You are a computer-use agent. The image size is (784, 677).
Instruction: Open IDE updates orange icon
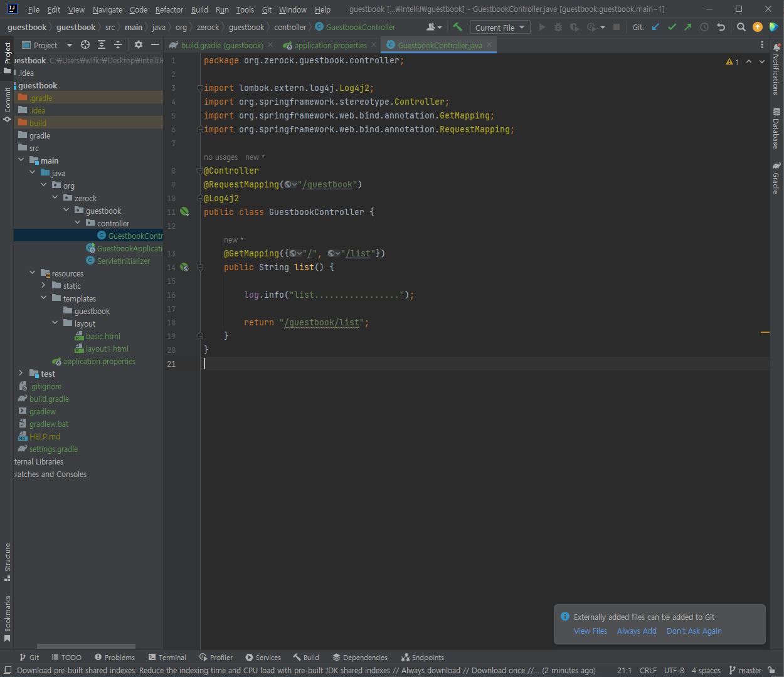pos(758,27)
